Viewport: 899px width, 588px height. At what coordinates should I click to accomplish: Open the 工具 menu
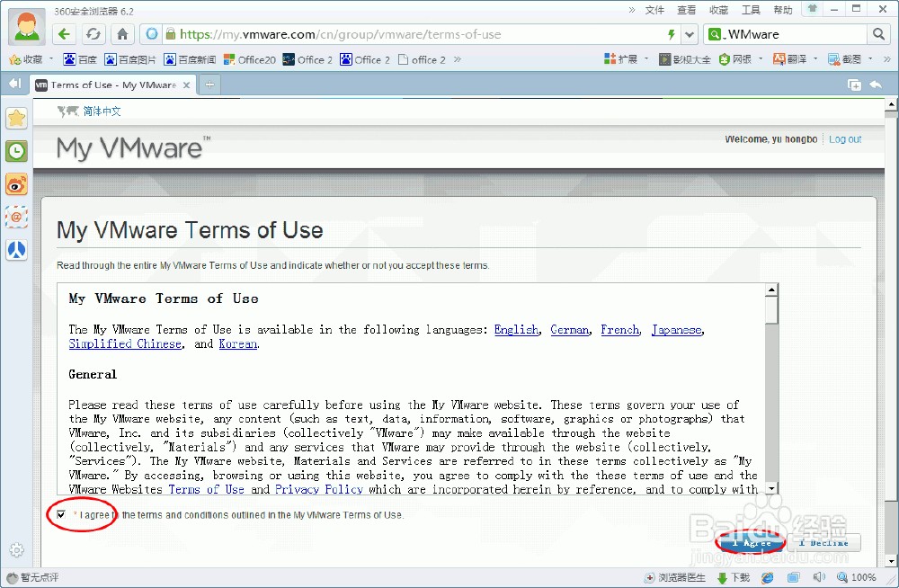[x=751, y=10]
